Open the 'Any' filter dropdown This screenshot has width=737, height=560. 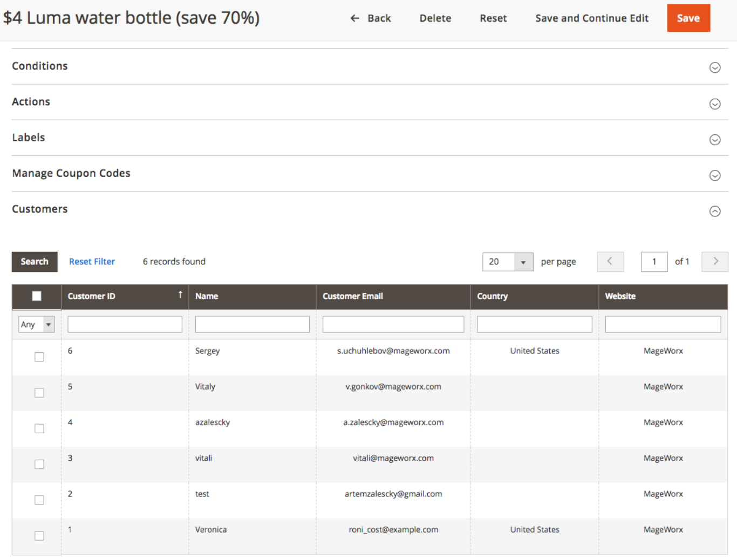37,324
